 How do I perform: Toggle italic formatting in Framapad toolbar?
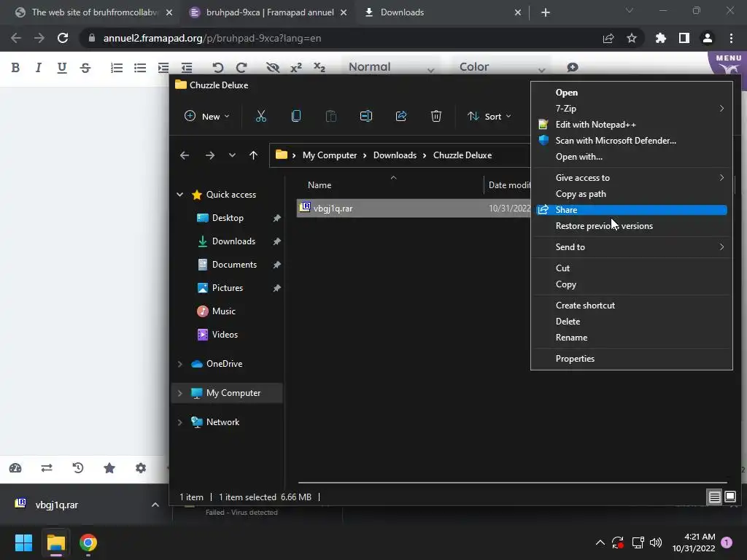point(38,68)
